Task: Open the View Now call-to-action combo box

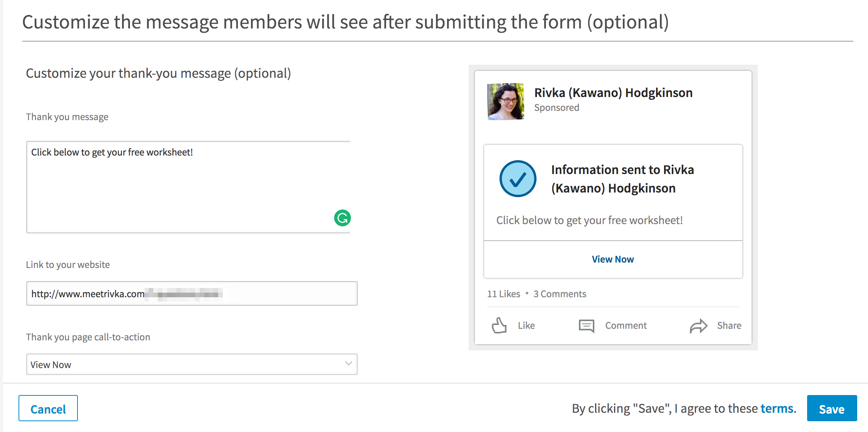Action: [x=192, y=364]
